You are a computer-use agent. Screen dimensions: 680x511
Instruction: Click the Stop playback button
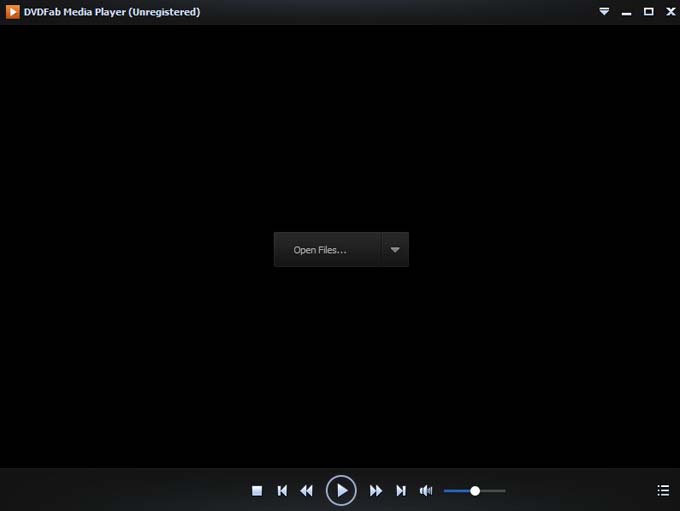(x=257, y=491)
